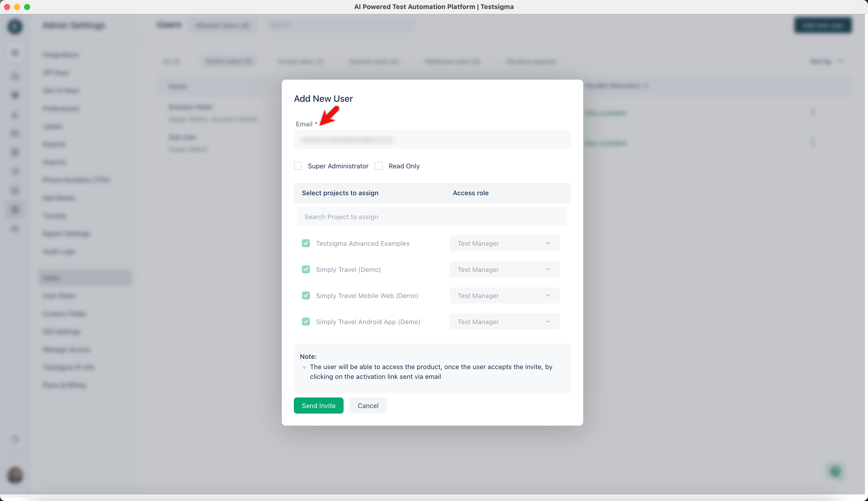The width and height of the screenshot is (868, 501).
Task: Click the "Add New User" dialog title
Action: click(x=323, y=99)
